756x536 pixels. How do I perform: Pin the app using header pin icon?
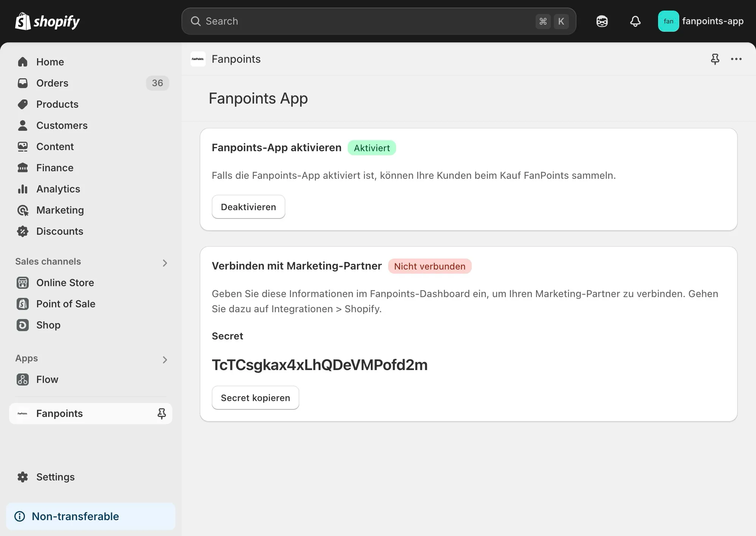tap(715, 59)
